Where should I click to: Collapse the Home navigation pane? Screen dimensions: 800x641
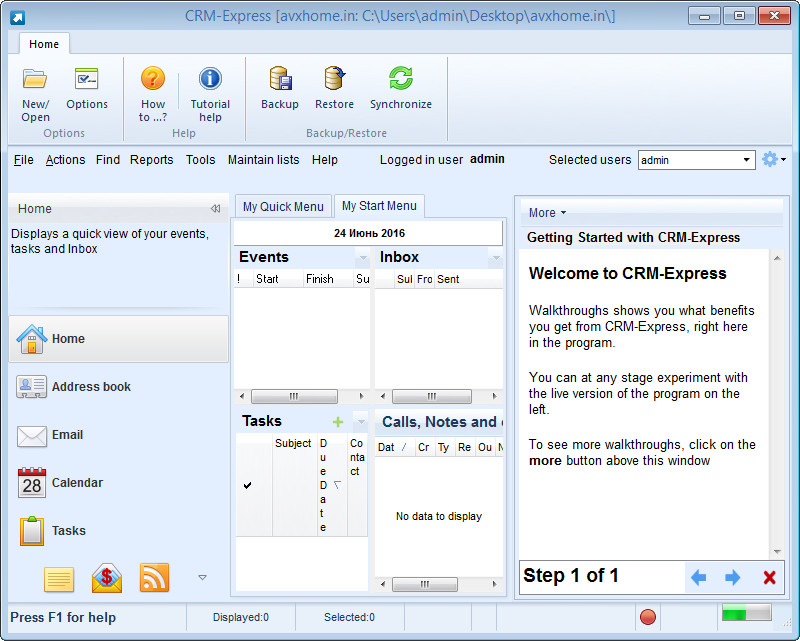click(x=216, y=208)
